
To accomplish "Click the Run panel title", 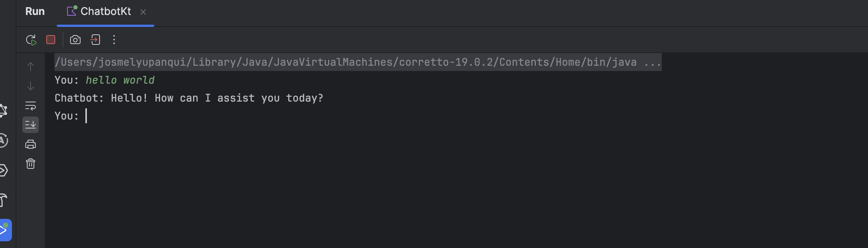I will [x=35, y=12].
